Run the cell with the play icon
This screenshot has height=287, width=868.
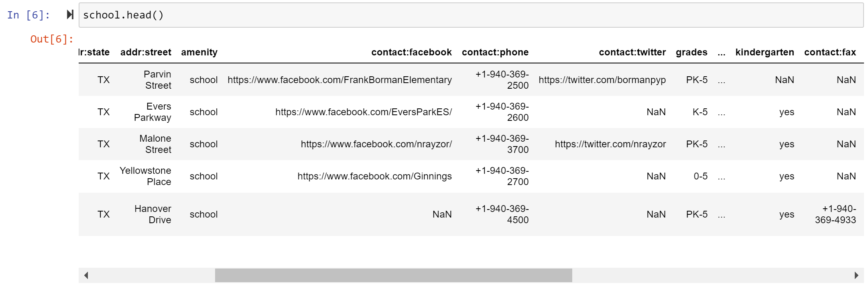click(70, 15)
